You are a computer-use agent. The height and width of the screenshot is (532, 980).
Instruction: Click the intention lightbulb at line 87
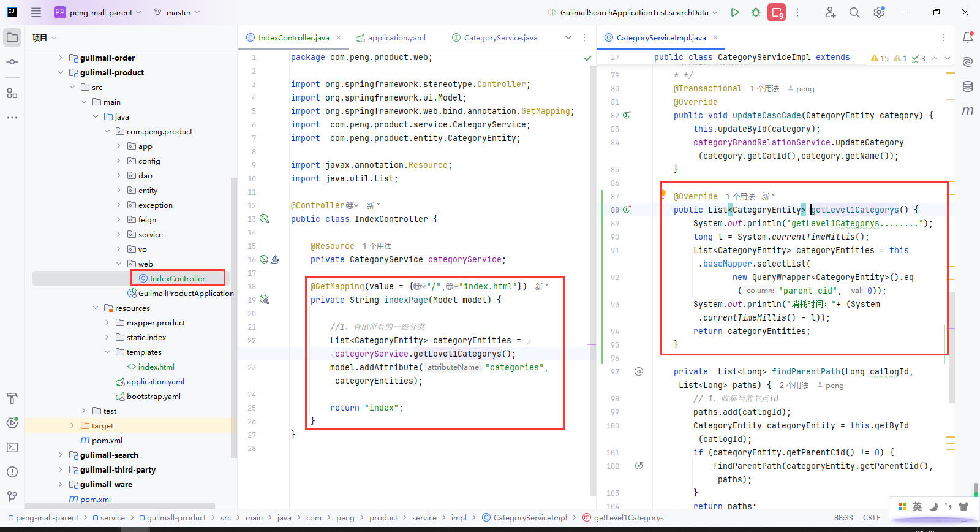coord(663,194)
